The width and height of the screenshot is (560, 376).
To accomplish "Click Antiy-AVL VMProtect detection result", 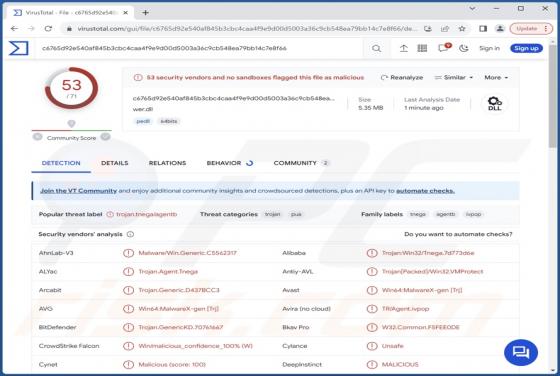I will coord(432,272).
